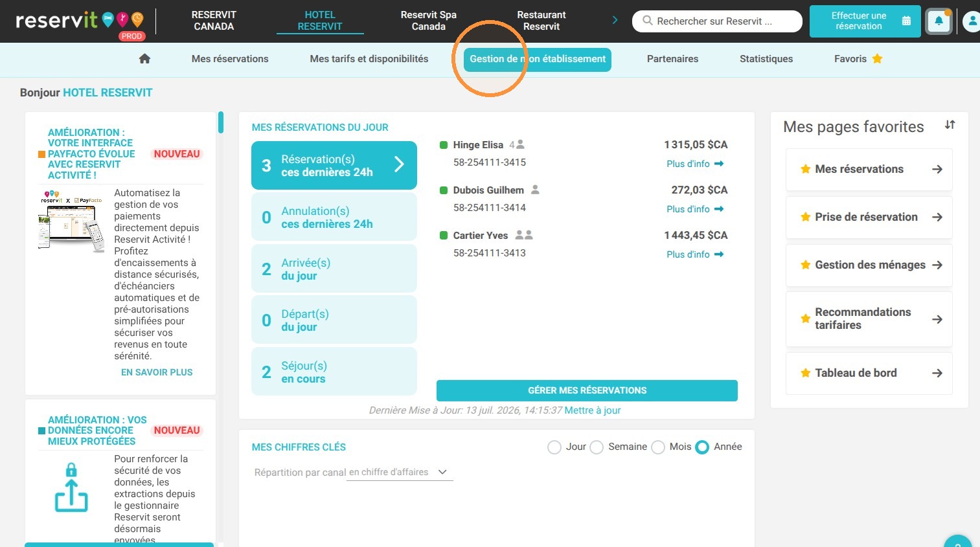Expand Réservation(s) ces dernières 24h chevron
980x547 pixels.
399,165
